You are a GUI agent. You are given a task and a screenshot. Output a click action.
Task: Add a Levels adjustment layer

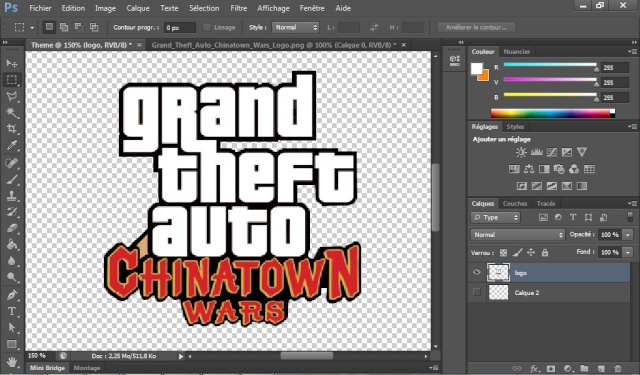click(536, 152)
